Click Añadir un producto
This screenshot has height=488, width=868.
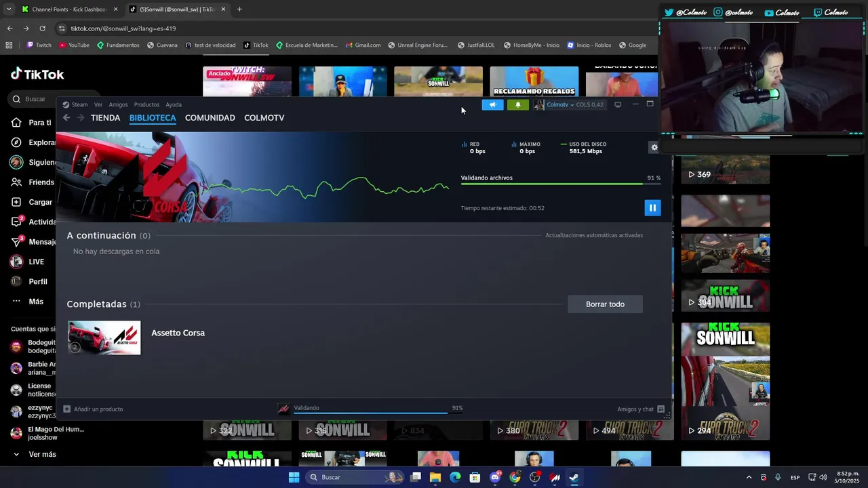pyautogui.click(x=93, y=409)
